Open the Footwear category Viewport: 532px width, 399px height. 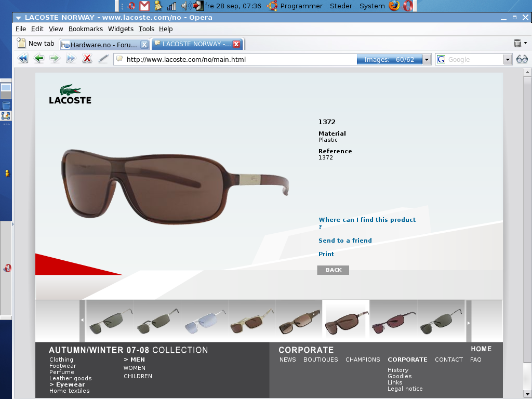tap(63, 366)
